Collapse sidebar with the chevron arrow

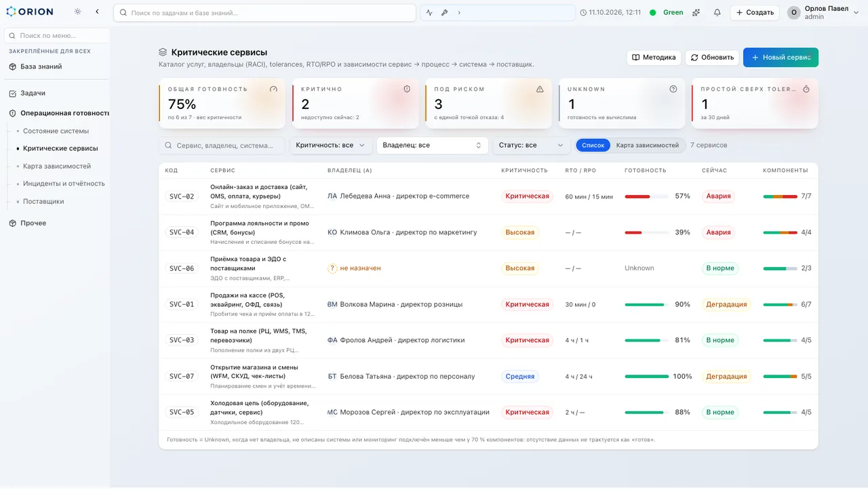97,12
